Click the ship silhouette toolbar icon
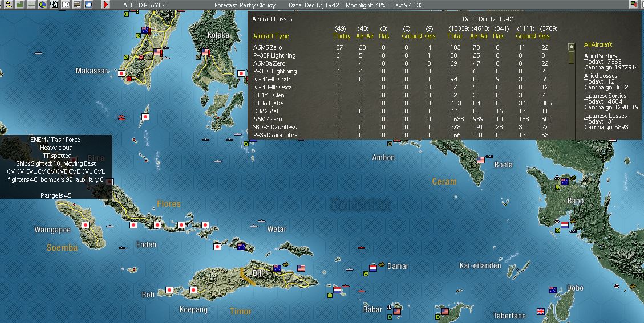 30,5
